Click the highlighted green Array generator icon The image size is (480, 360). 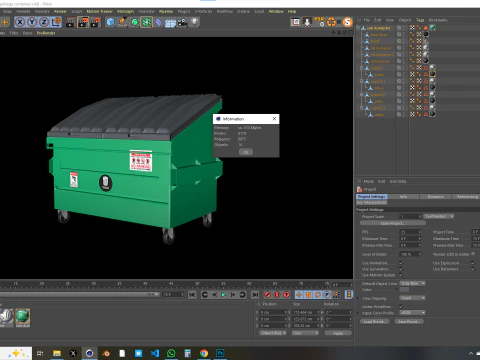click(x=146, y=22)
